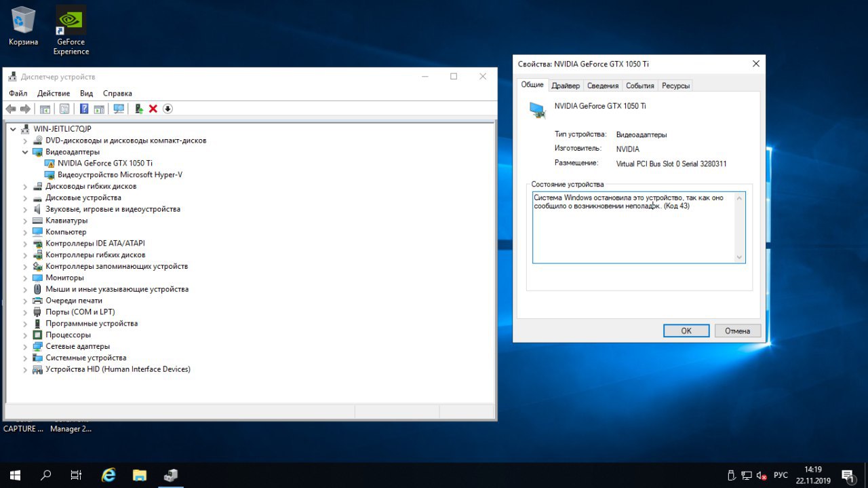Click the safely remove hardware tray icon
The height and width of the screenshot is (488, 868).
click(x=731, y=475)
